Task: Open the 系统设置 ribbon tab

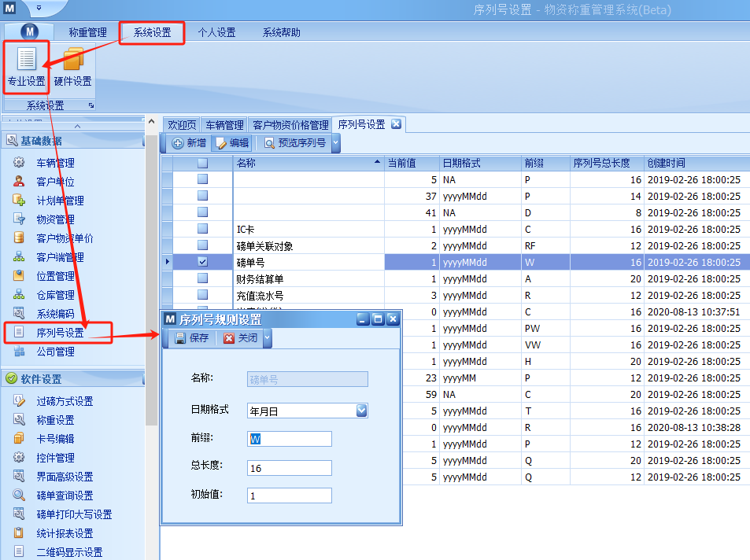Action: [x=152, y=32]
